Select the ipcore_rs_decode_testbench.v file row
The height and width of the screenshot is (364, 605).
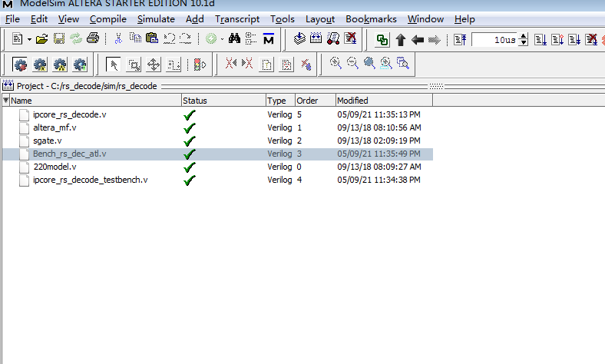217,180
